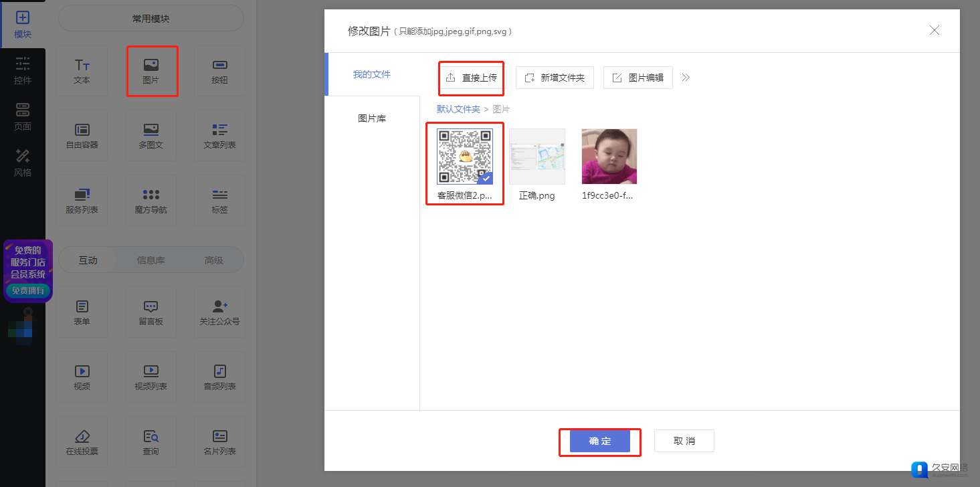Select the 标签 module
This screenshot has width=980, height=487.
(x=219, y=201)
